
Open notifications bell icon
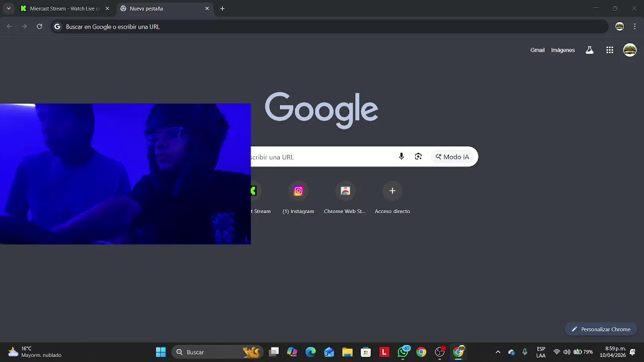coord(632,352)
